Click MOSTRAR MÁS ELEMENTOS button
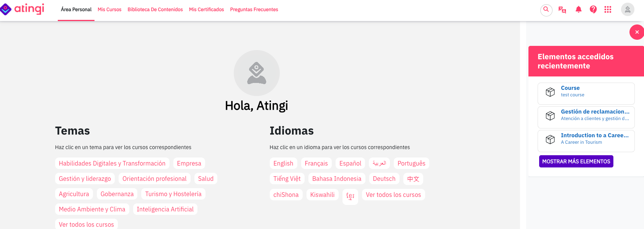This screenshot has height=229, width=644. click(x=576, y=161)
